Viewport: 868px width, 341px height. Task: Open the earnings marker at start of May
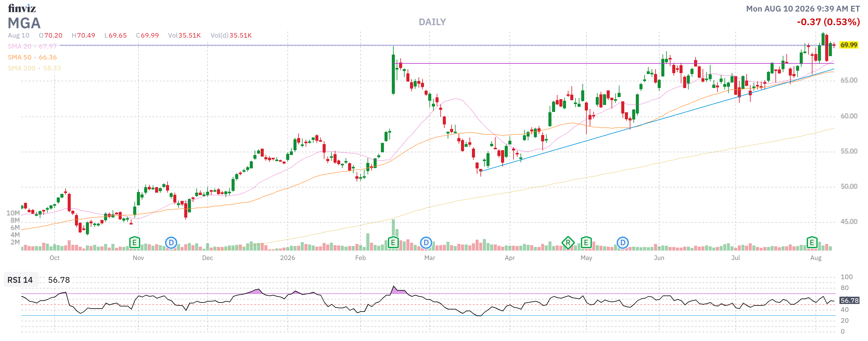click(586, 242)
